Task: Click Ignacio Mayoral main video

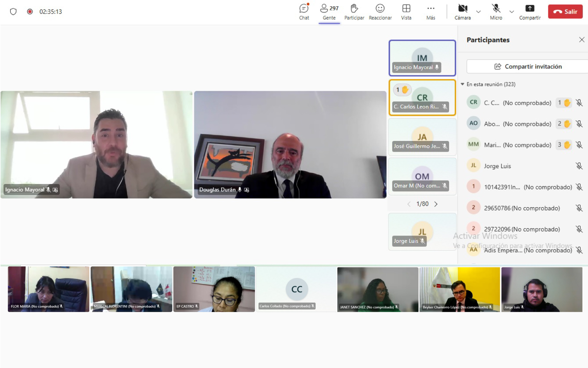Action: pos(96,145)
